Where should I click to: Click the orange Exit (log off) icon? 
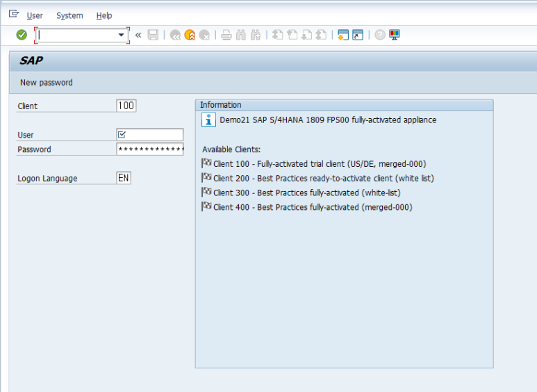(190, 35)
